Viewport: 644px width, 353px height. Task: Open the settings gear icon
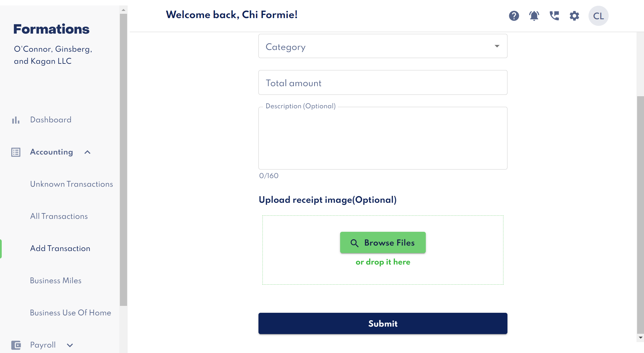pos(574,16)
